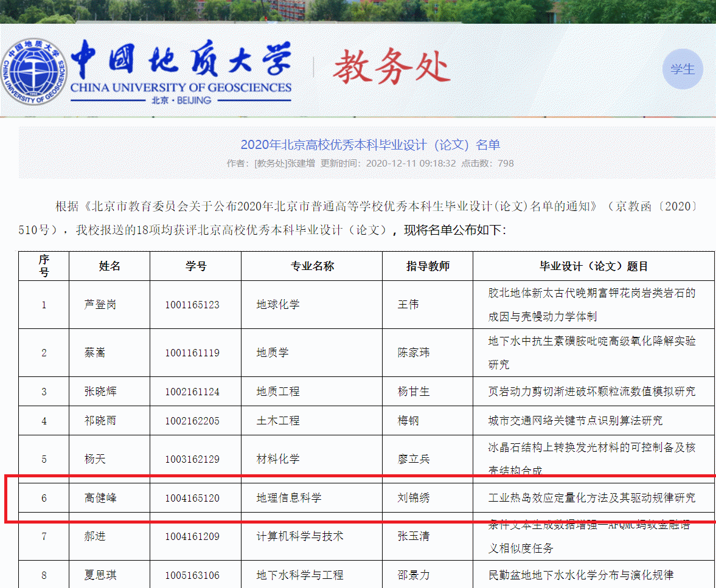Select the 姓名 column header

tap(109, 266)
